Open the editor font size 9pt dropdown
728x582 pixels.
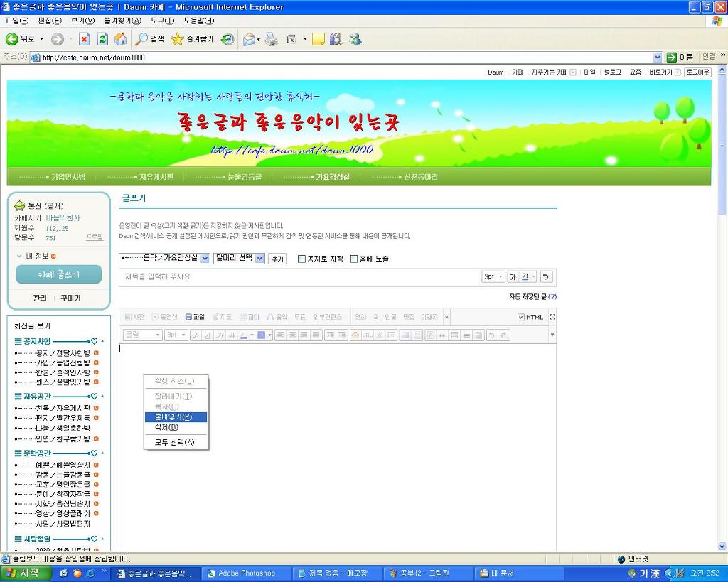(176, 335)
